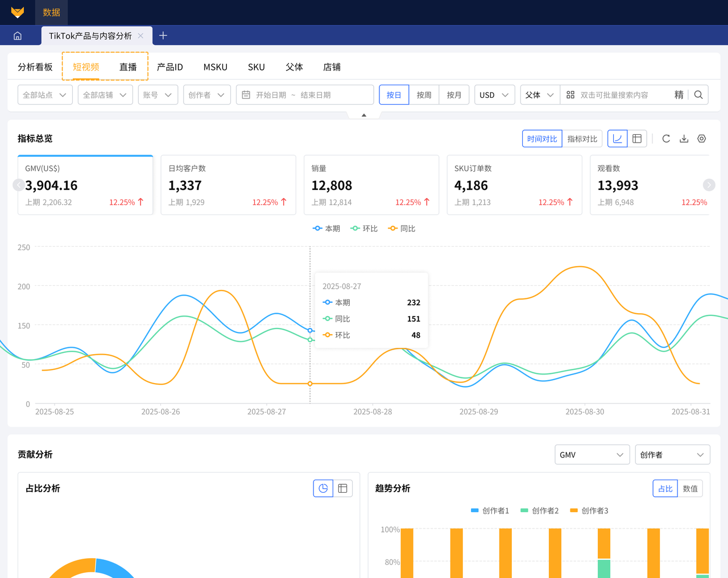This screenshot has width=728, height=578.
Task: Click the fox logo icon
Action: point(18,12)
